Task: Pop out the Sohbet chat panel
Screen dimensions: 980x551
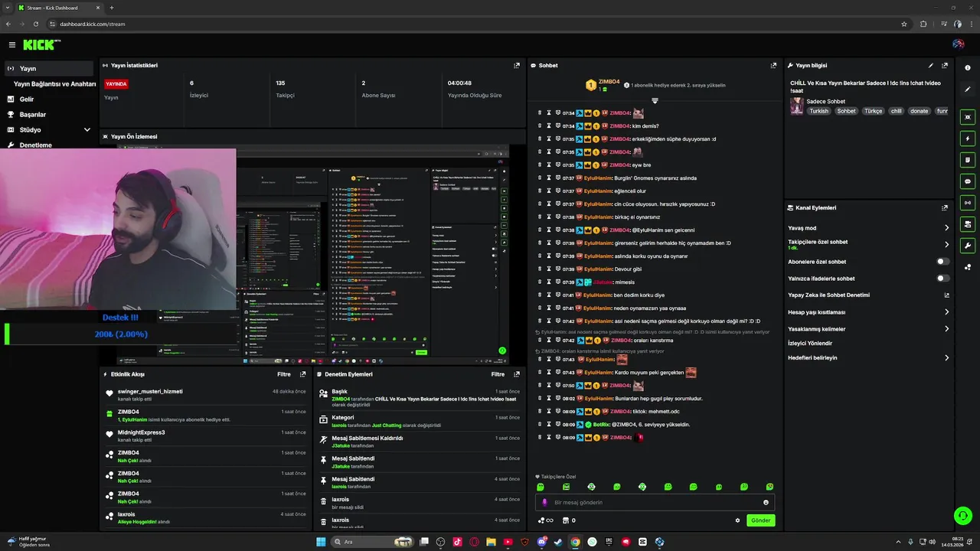Action: coord(773,66)
